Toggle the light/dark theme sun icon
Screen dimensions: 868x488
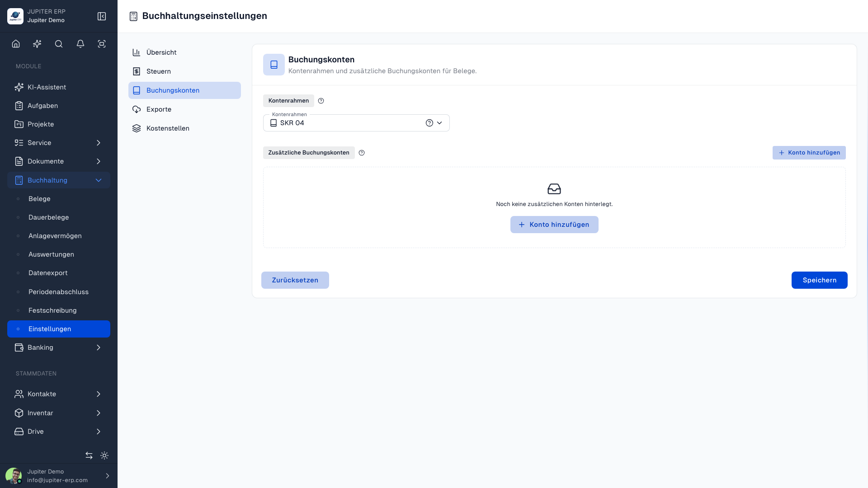coord(104,455)
